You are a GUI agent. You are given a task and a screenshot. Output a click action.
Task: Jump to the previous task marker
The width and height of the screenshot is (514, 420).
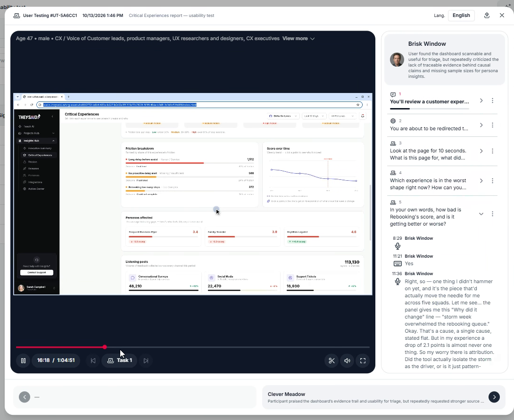tap(93, 361)
